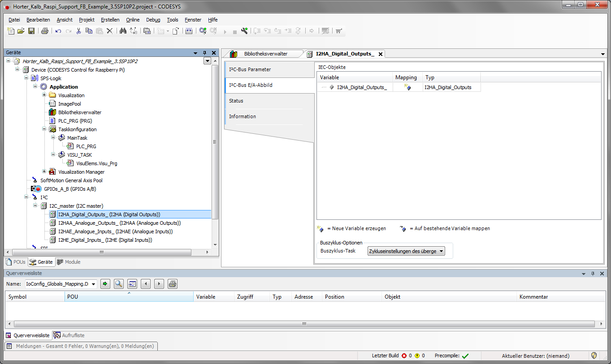This screenshot has height=364, width=611.
Task: Select the I²C-Bus Parameter side tab
Action: pos(269,69)
